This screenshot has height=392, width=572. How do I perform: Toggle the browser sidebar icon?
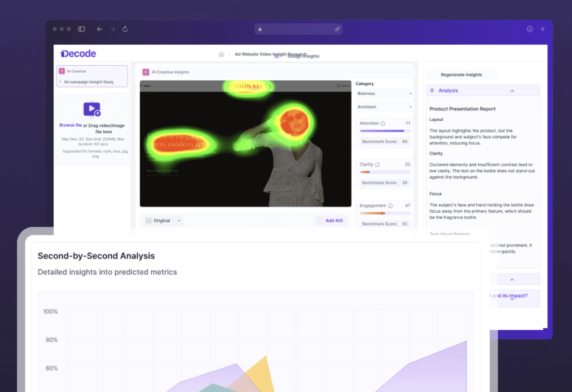click(x=82, y=29)
